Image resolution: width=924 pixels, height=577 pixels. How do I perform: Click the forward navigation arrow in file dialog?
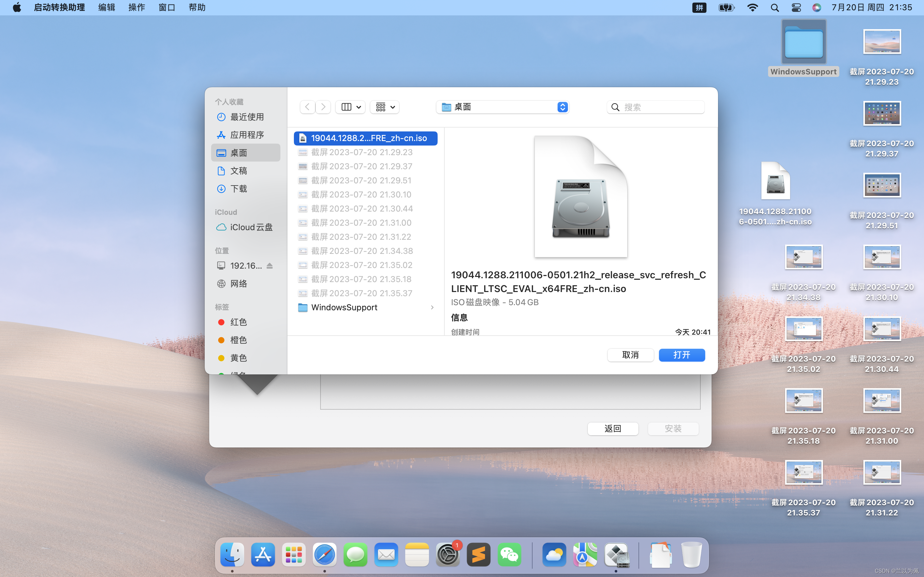[323, 107]
